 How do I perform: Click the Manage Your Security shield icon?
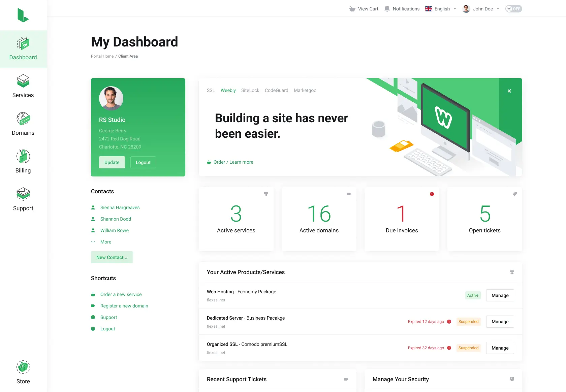pos(512,379)
